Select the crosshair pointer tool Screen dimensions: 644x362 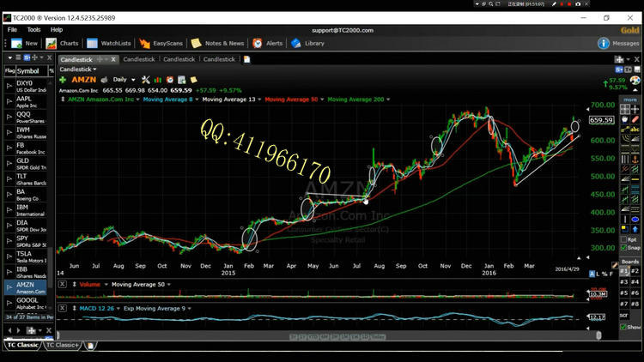pyautogui.click(x=635, y=109)
